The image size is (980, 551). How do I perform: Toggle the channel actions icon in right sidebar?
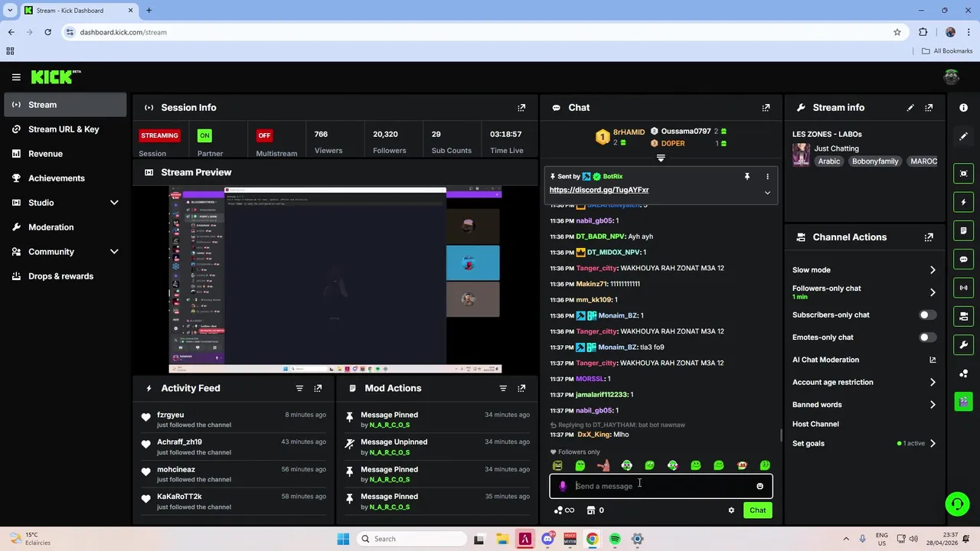coord(963,316)
